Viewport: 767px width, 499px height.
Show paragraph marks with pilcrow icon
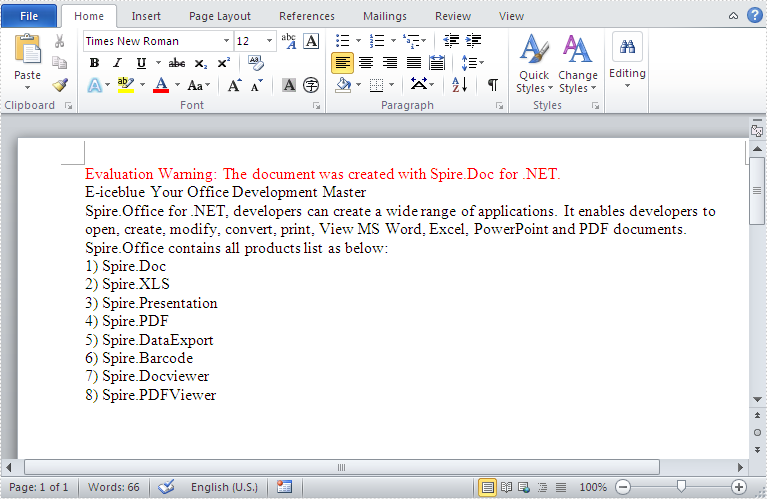[x=493, y=85]
